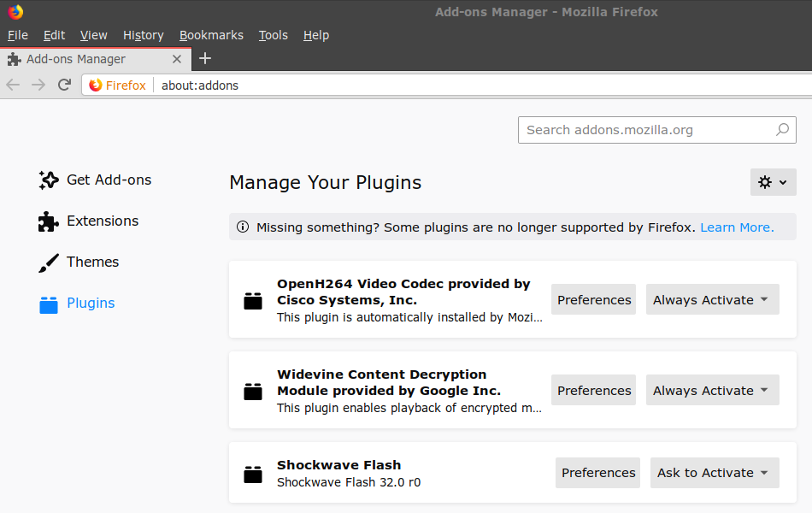The height and width of the screenshot is (513, 812).
Task: Open the Always Activate dropdown for OpenH264
Action: click(x=712, y=299)
